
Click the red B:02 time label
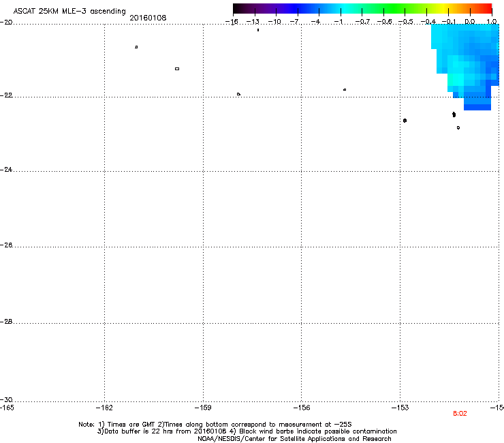(460, 414)
